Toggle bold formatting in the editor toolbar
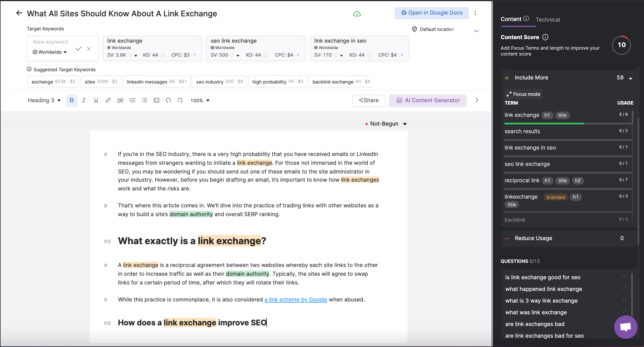This screenshot has height=347, width=644. tap(72, 100)
